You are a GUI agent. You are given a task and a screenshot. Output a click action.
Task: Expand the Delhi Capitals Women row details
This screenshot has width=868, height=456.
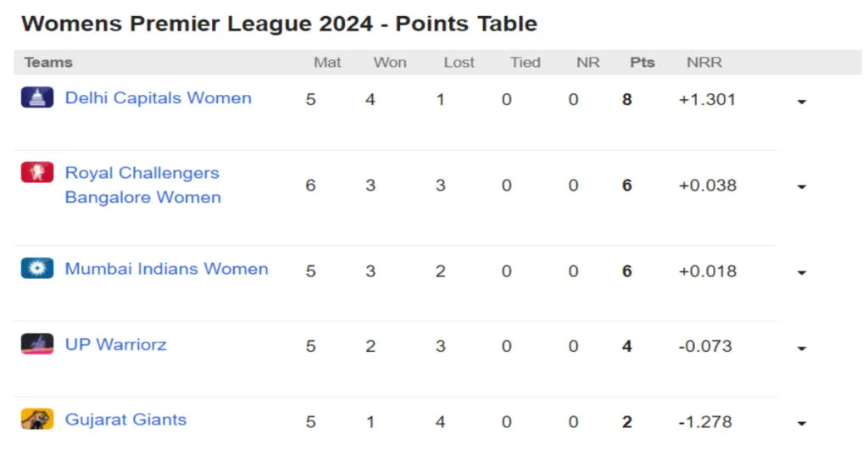coord(802,102)
